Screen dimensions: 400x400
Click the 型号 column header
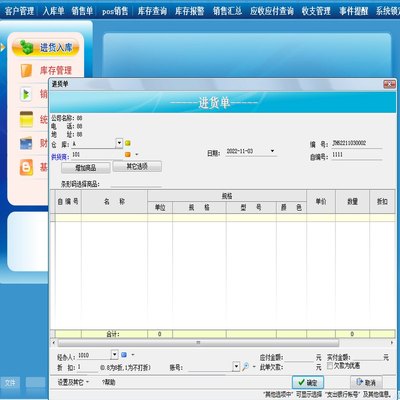coord(251,208)
